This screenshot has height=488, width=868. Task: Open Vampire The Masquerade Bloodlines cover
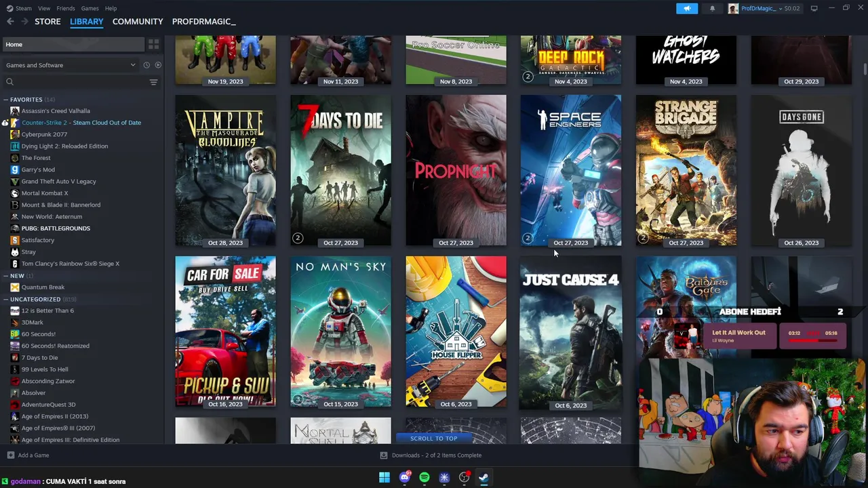point(225,170)
